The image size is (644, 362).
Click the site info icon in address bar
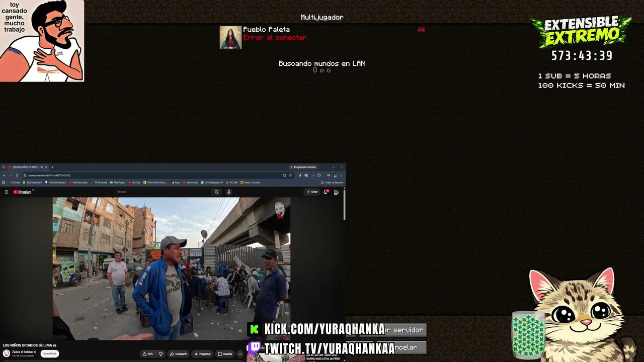pos(25,175)
